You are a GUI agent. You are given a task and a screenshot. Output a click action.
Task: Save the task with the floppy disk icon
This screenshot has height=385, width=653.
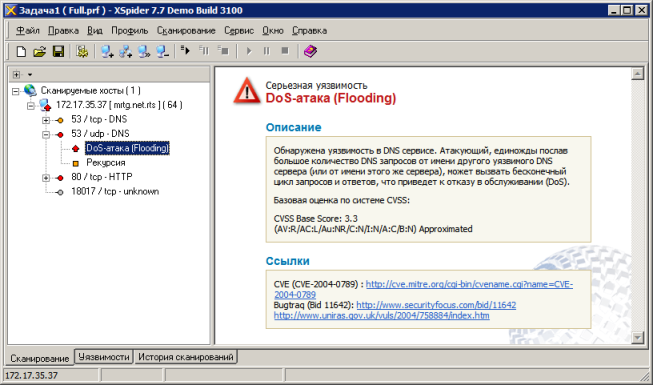pos(58,51)
